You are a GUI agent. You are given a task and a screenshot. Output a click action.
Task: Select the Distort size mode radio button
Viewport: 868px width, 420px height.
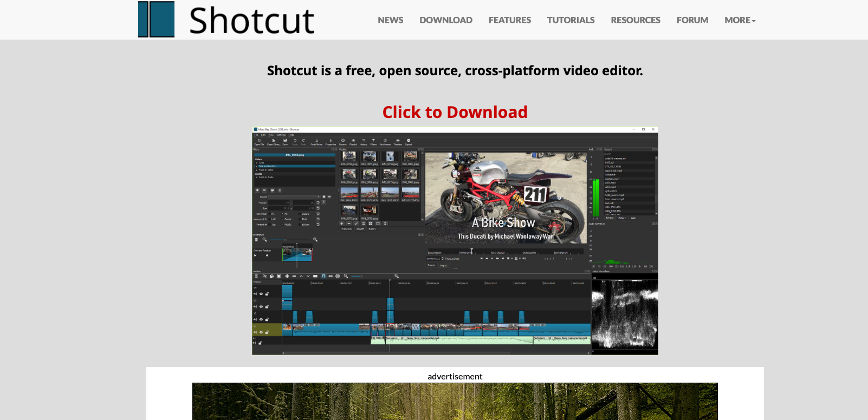pyautogui.click(x=300, y=214)
